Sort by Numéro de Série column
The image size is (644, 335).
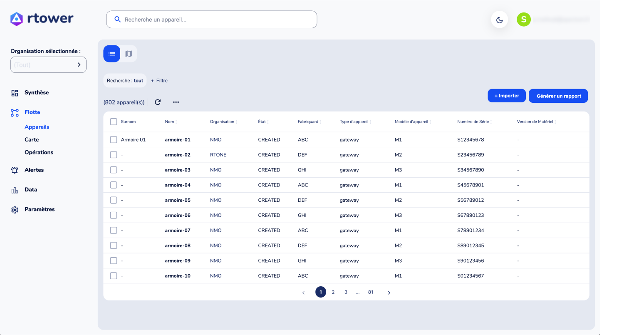[474, 122]
